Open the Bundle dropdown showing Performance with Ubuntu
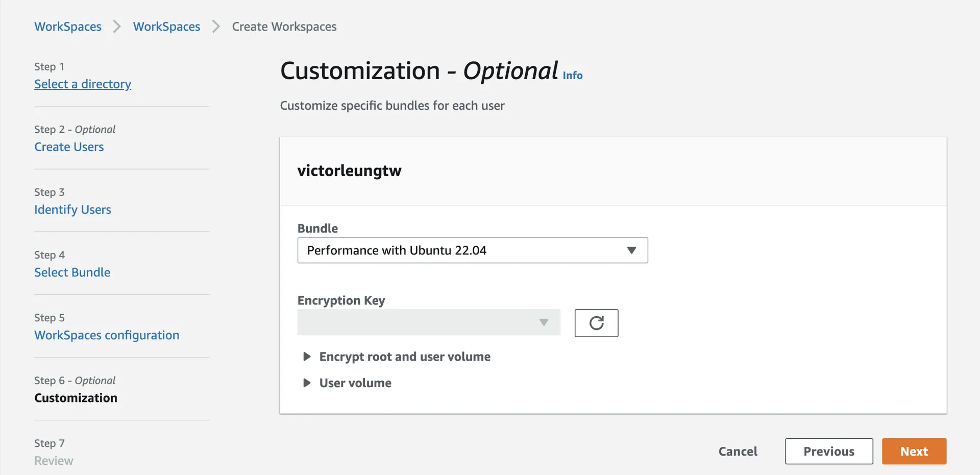 click(x=472, y=250)
